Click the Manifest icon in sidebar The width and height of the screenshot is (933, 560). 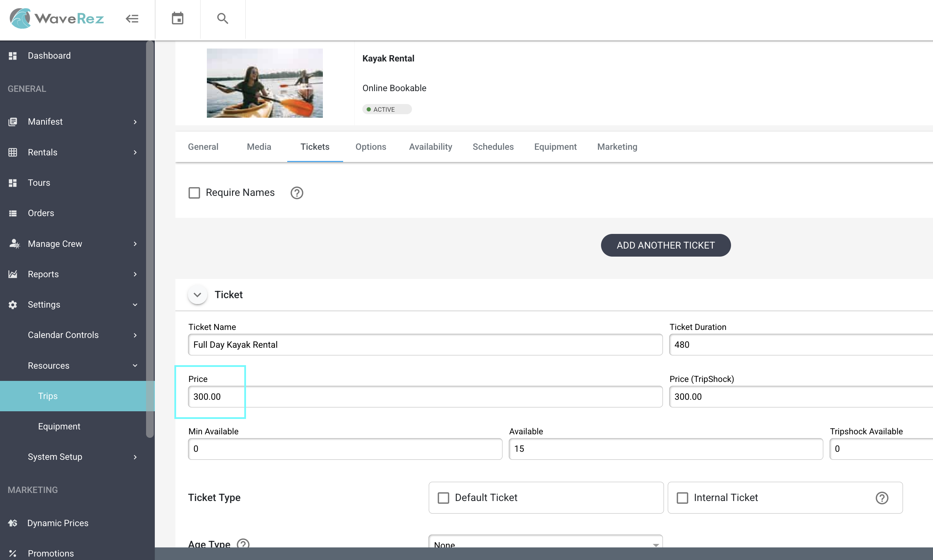click(13, 121)
